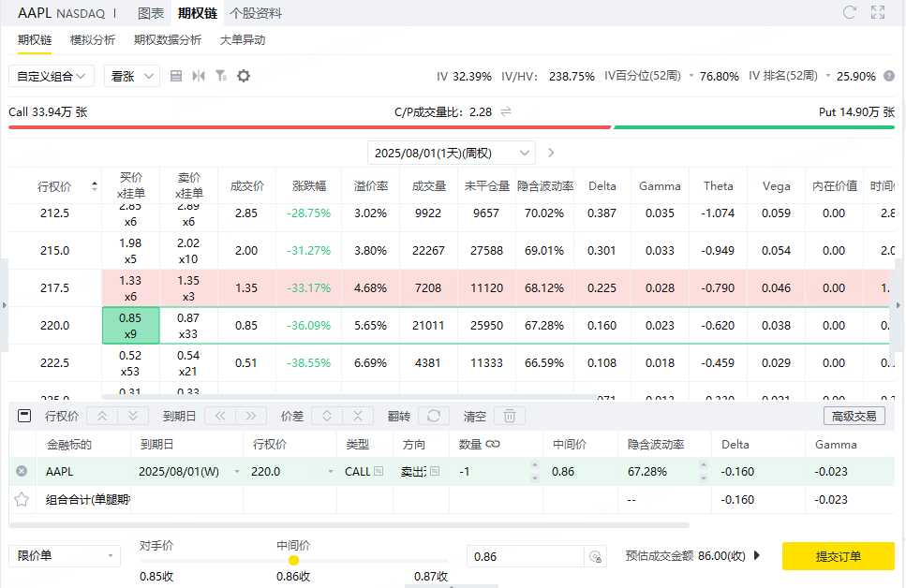This screenshot has height=588, width=906.
Task: Collapse the order panel with minus box icon
Action: pyautogui.click(x=24, y=416)
